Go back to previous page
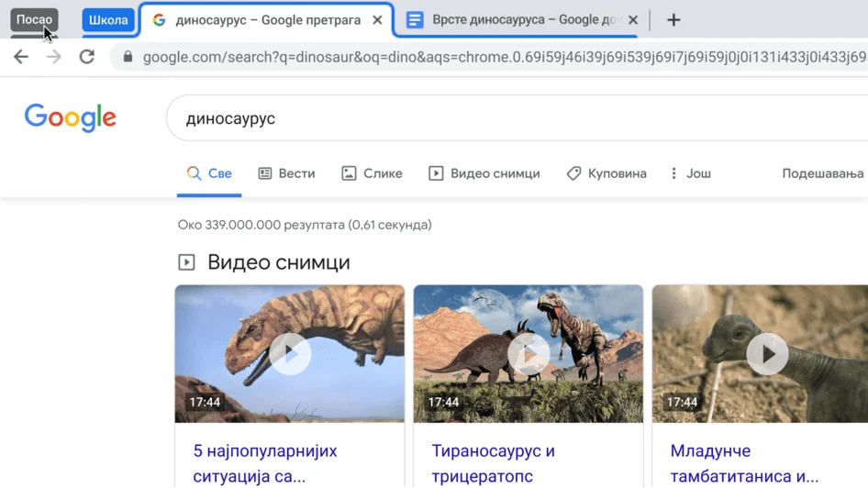 [21, 57]
